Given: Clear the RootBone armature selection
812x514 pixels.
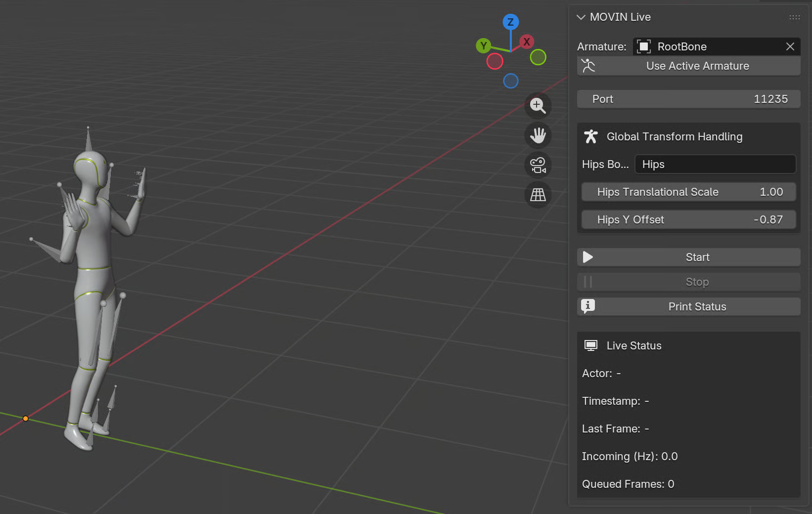Looking at the screenshot, I should click(x=790, y=46).
